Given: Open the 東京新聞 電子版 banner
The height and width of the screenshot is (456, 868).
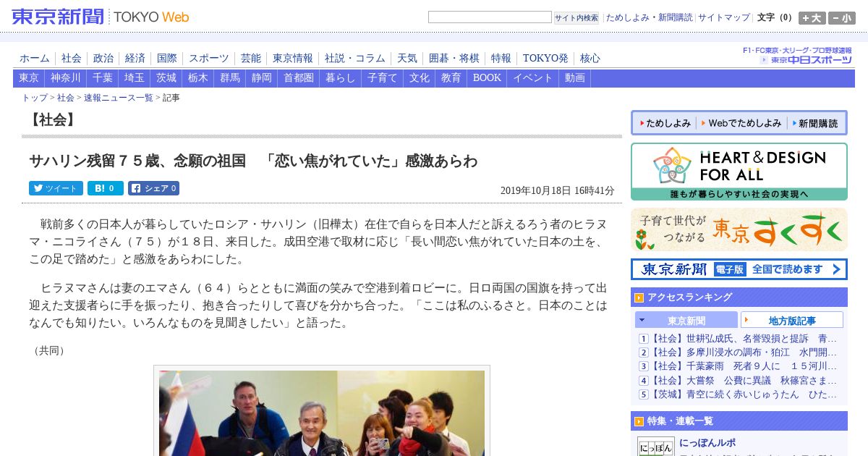Looking at the screenshot, I should pyautogui.click(x=739, y=269).
